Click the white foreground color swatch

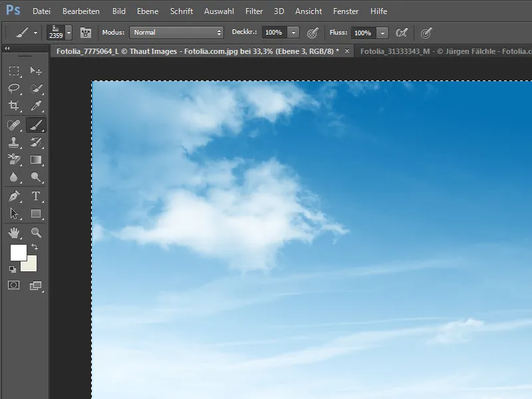pos(17,253)
